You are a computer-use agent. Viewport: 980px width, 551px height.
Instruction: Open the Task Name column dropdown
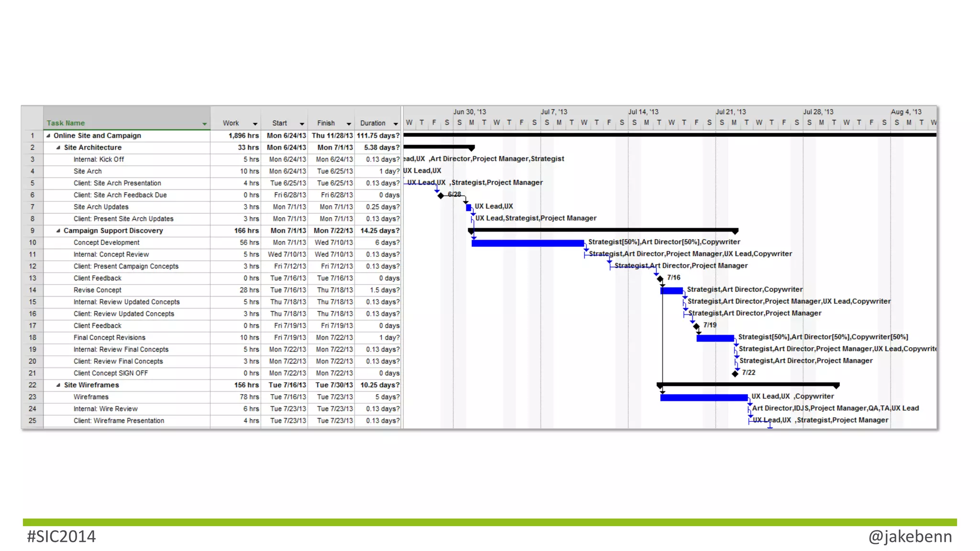click(x=204, y=124)
